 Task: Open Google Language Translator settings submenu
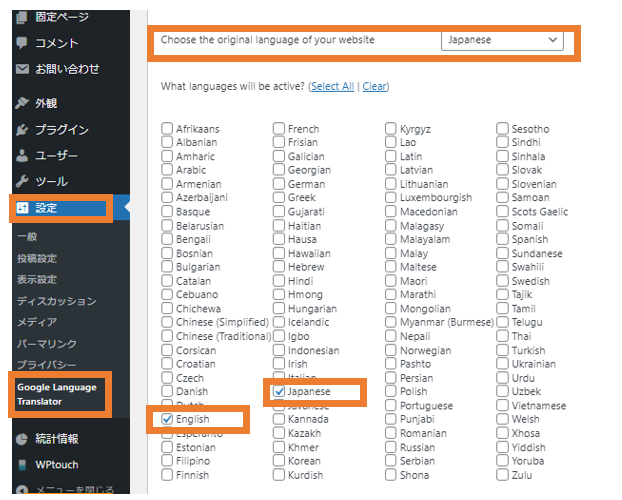click(57, 393)
